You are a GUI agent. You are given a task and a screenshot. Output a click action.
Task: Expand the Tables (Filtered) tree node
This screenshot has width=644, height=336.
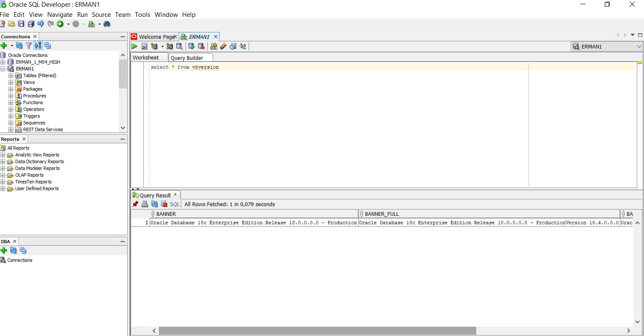coord(10,75)
